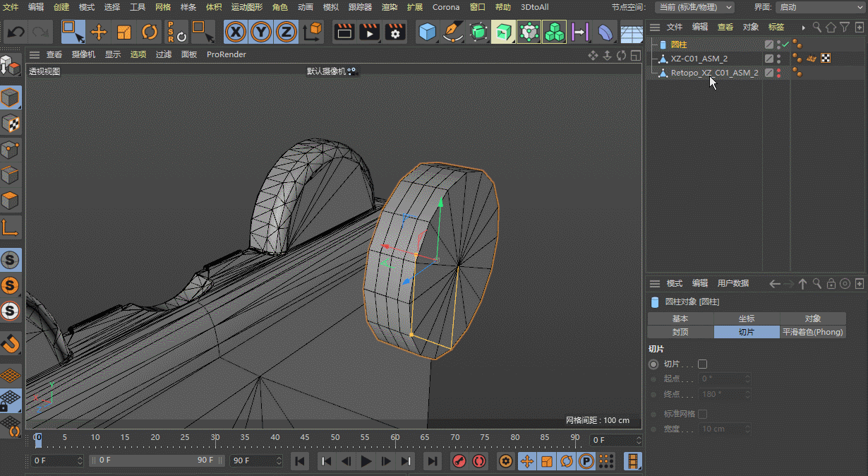Image resolution: width=868 pixels, height=476 pixels.
Task: Select the Rotate tool icon
Action: coord(149,32)
